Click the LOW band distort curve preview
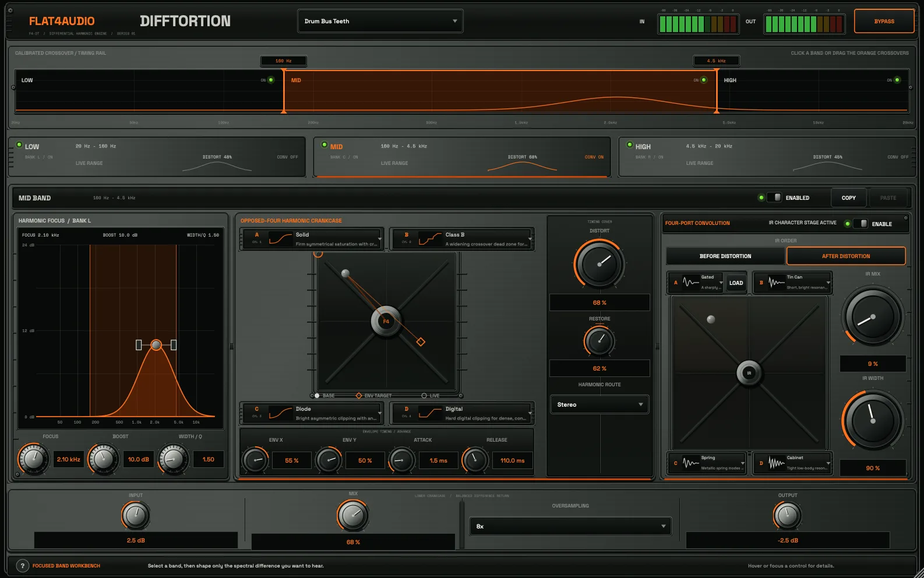This screenshot has width=924, height=578. coord(217,166)
